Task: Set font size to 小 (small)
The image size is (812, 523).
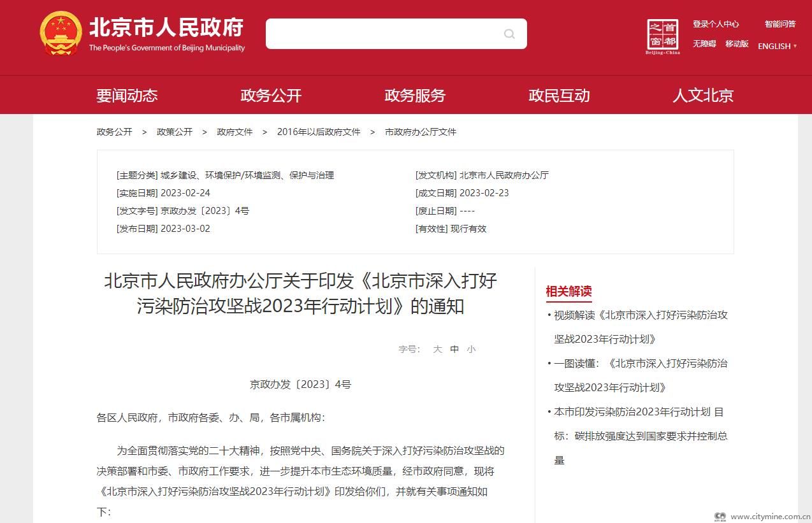Action: pyautogui.click(x=470, y=349)
